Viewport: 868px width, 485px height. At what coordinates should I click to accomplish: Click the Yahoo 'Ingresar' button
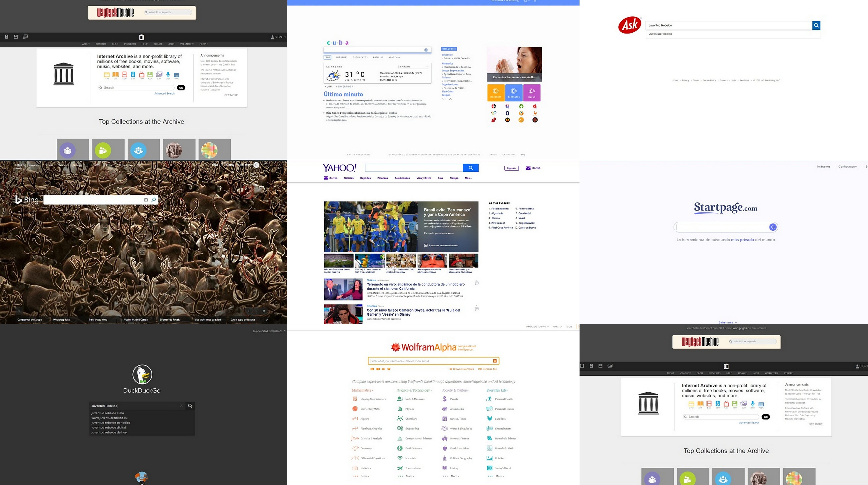coord(512,168)
